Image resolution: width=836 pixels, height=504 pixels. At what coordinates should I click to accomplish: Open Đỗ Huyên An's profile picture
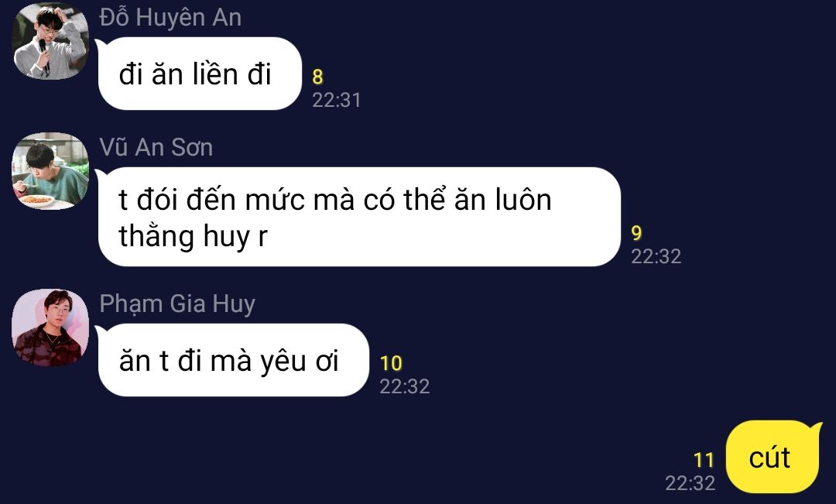(50, 41)
